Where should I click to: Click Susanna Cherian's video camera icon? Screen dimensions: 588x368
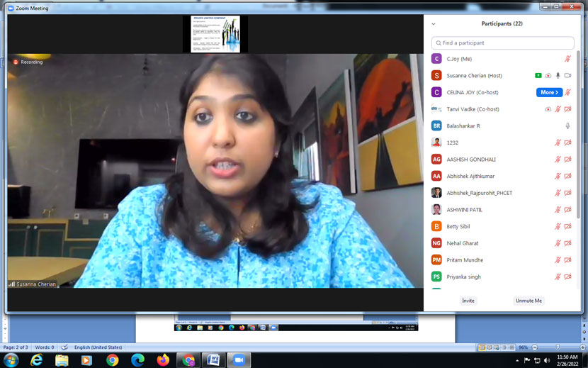567,75
